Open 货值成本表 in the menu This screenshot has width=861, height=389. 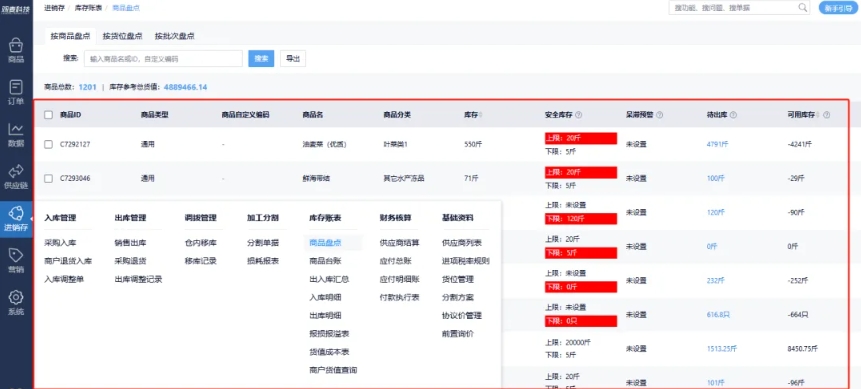[329, 352]
